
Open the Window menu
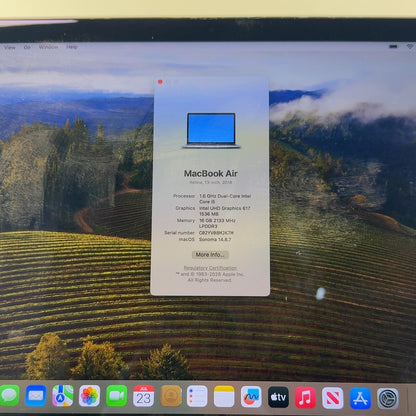48,47
